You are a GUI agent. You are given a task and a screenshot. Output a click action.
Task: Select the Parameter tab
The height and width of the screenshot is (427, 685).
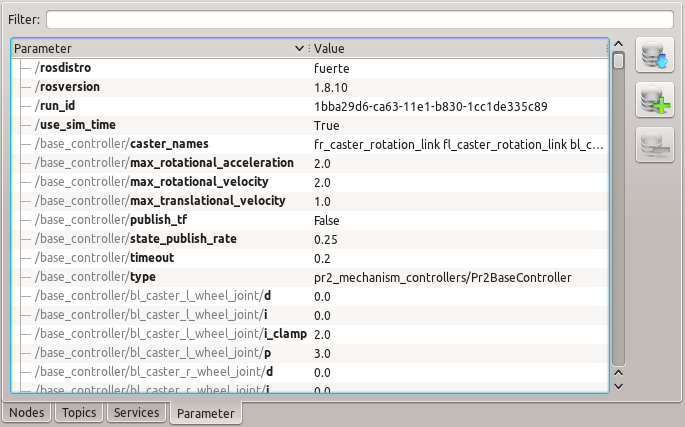tap(207, 412)
